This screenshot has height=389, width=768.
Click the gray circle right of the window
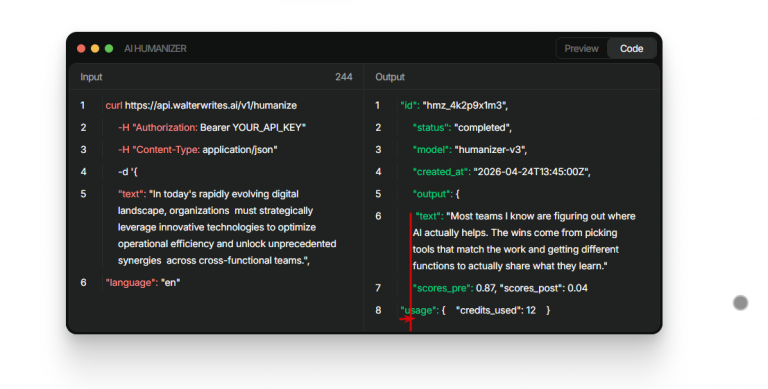point(740,303)
